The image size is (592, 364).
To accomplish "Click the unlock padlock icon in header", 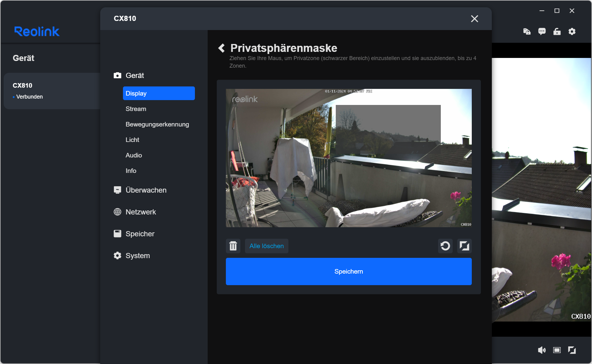I will 557,32.
